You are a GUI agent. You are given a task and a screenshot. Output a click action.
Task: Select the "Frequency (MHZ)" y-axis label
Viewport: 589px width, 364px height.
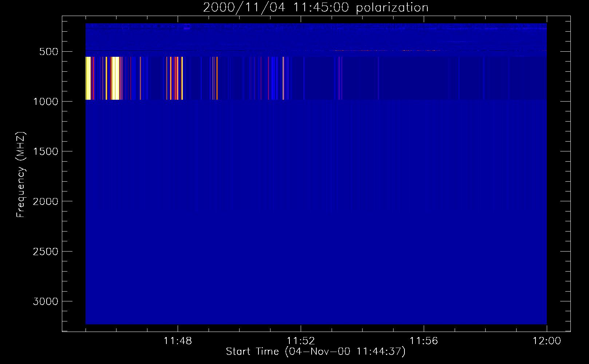click(x=21, y=175)
